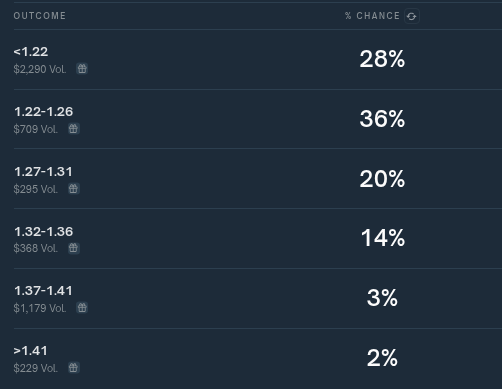Screen dimensions: 502x389
Task: Open the 1.22-1.26 outcome
Action: click(x=43, y=112)
